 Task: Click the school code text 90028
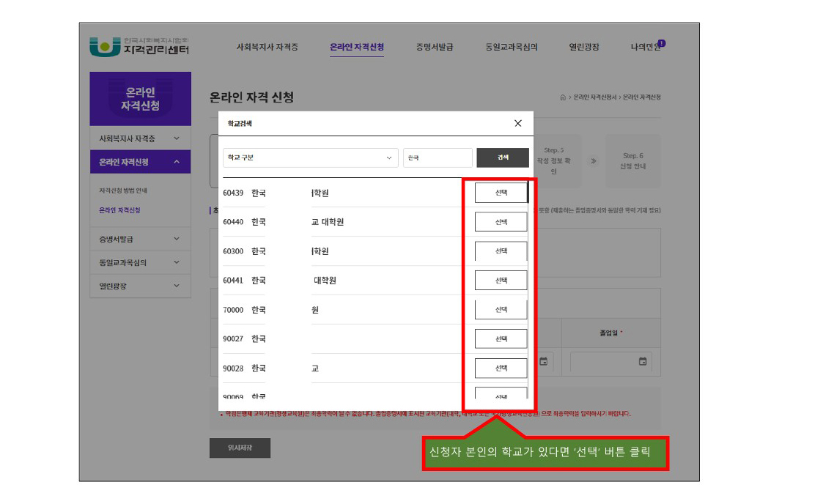(233, 368)
